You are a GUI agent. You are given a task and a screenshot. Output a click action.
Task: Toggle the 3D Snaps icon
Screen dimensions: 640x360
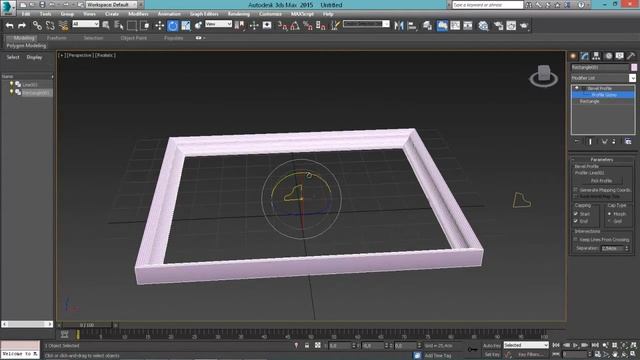(282, 26)
